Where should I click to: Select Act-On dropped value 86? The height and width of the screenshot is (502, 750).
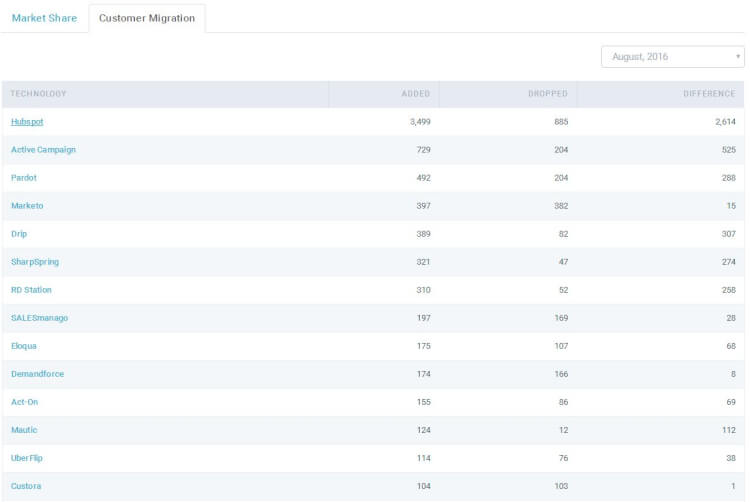coord(563,402)
